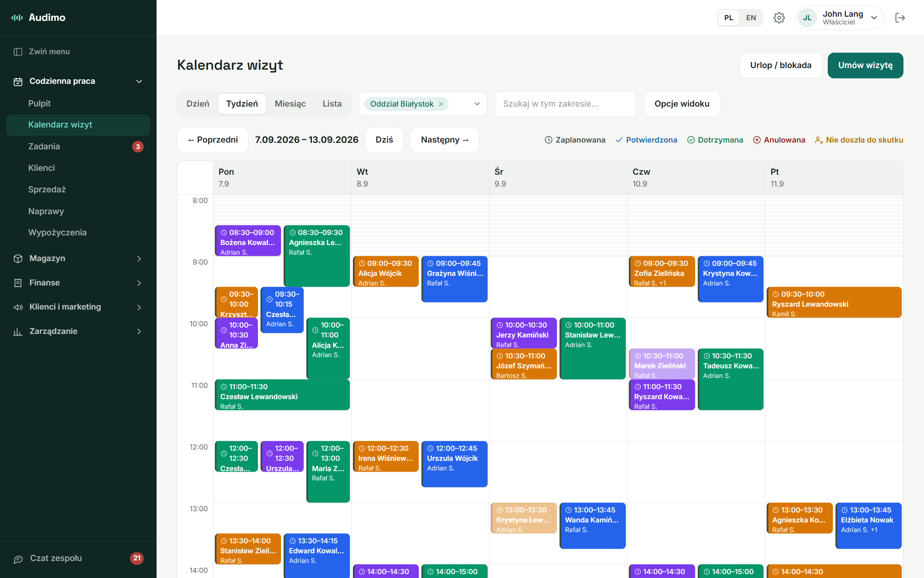Screen dimensions: 924x578
Task: Open settings gear icon
Action: (x=779, y=18)
